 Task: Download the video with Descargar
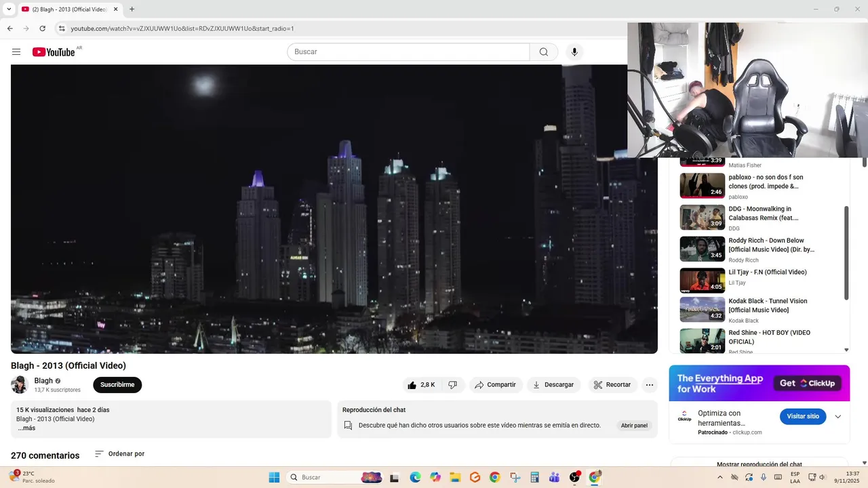pyautogui.click(x=553, y=385)
